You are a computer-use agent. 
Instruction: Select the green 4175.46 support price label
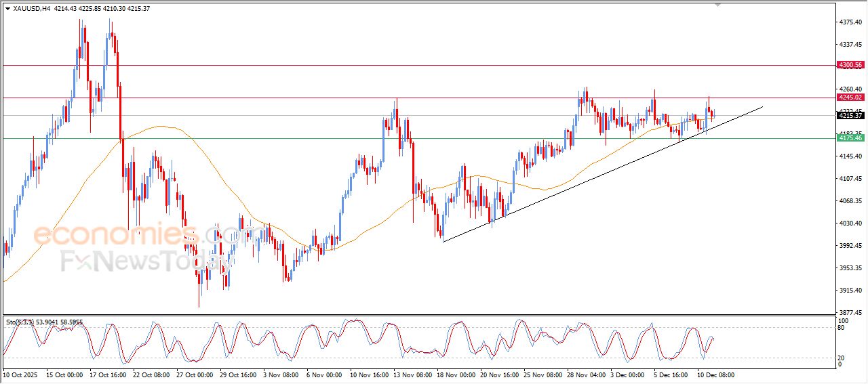pyautogui.click(x=850, y=138)
